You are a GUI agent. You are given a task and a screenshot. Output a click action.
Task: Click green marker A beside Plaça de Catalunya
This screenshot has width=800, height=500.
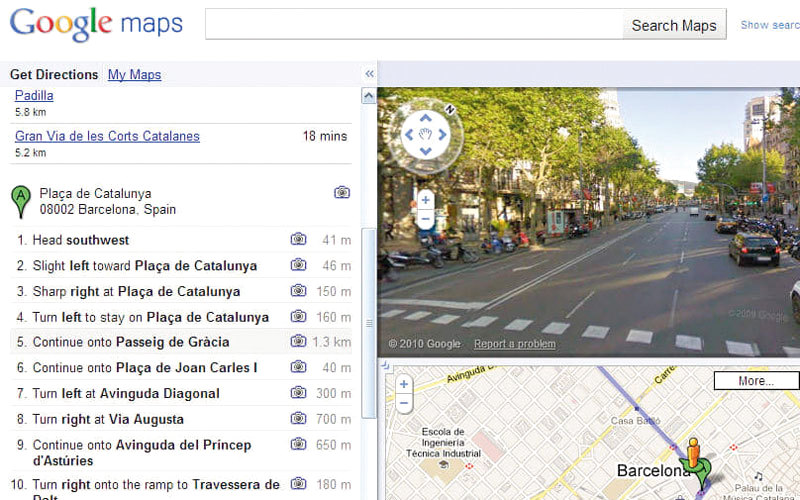click(x=20, y=200)
